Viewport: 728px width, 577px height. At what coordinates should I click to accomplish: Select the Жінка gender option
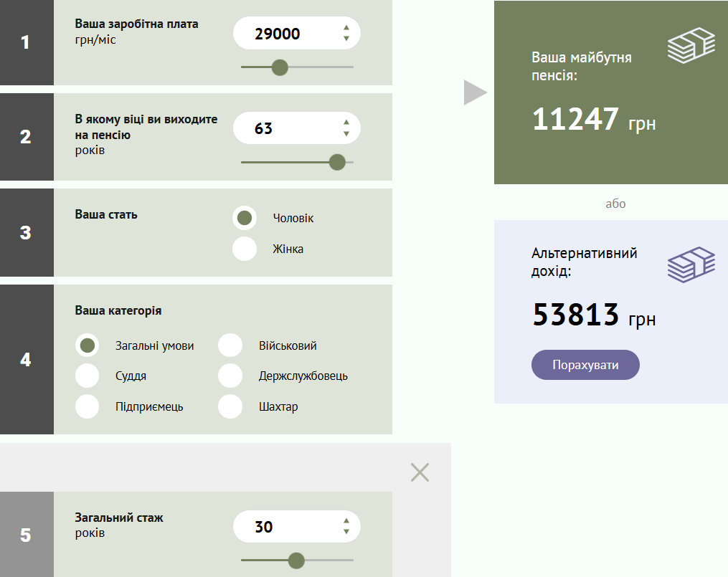coord(245,249)
